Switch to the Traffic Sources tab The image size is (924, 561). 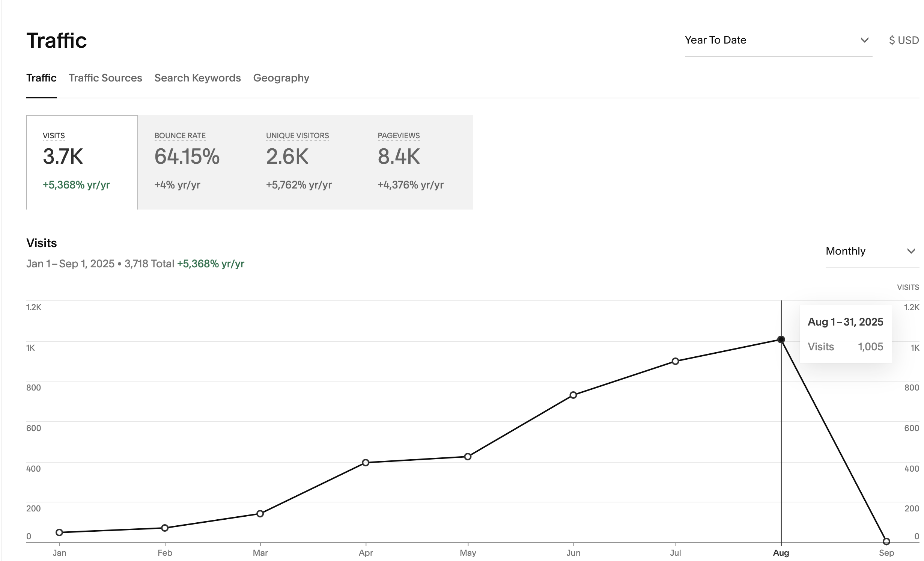tap(105, 78)
